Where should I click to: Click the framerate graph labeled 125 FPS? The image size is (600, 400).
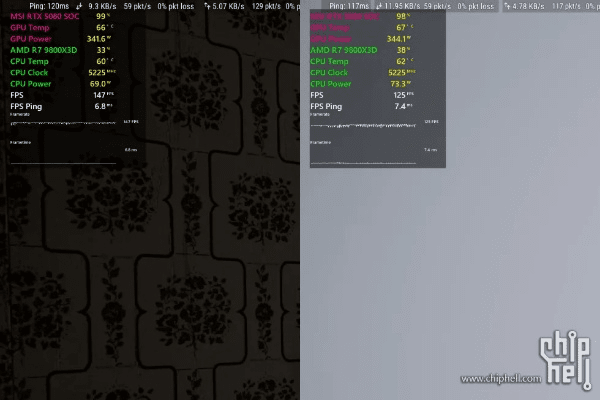pos(363,125)
